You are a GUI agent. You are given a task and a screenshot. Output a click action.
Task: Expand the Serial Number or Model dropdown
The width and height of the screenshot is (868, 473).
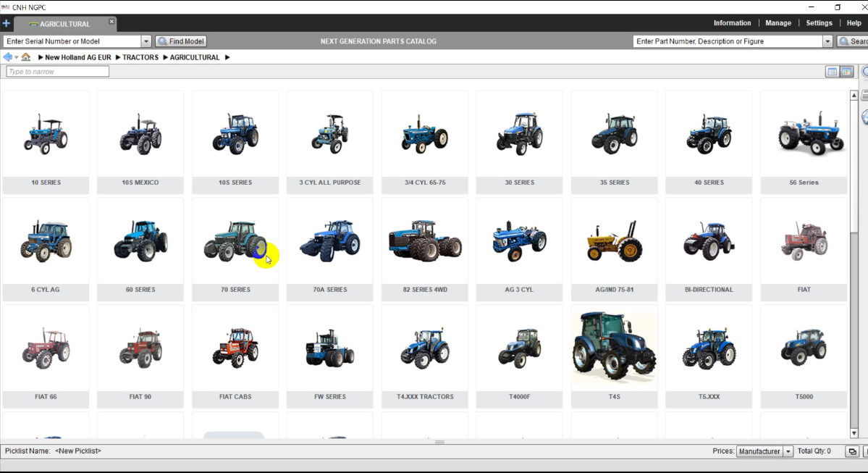(x=146, y=41)
